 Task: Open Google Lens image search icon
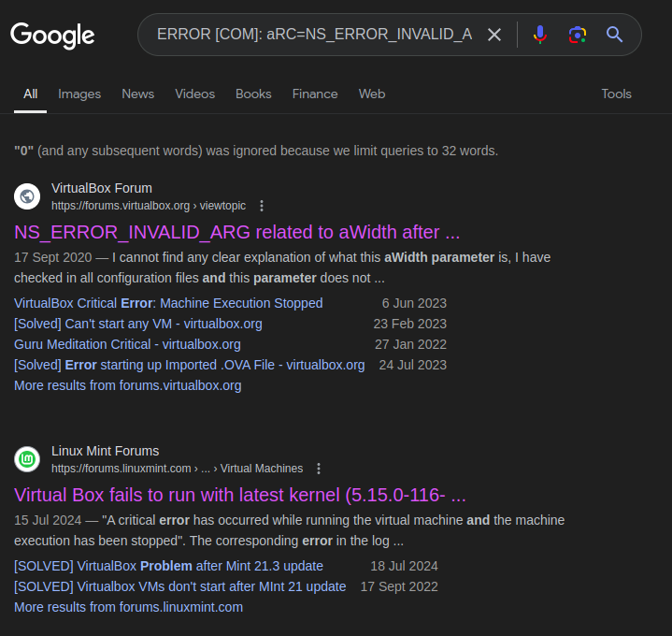pyautogui.click(x=578, y=35)
